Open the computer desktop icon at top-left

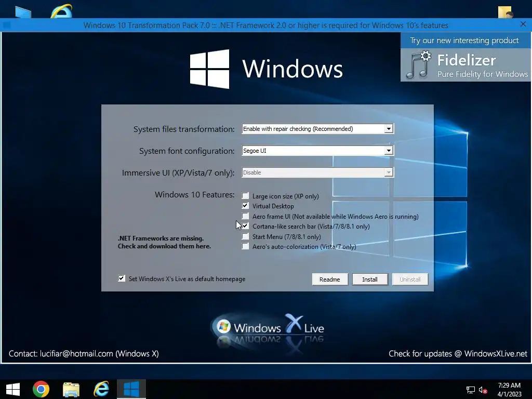click(x=23, y=12)
